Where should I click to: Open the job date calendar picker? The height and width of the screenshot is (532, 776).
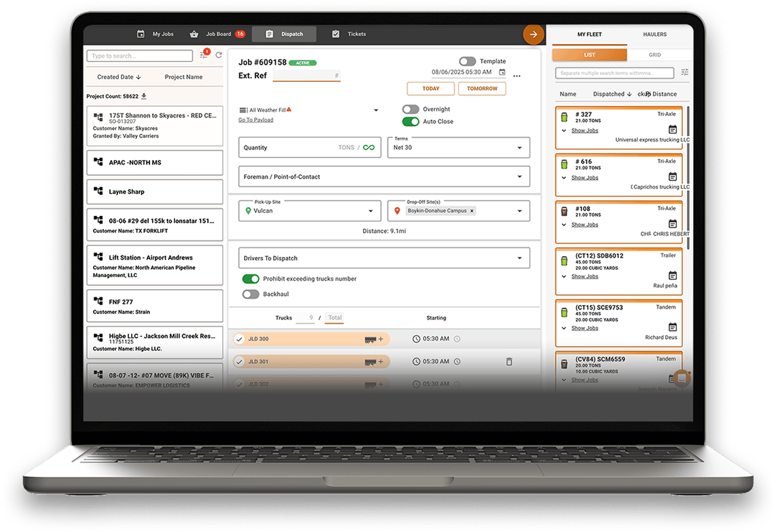point(502,72)
